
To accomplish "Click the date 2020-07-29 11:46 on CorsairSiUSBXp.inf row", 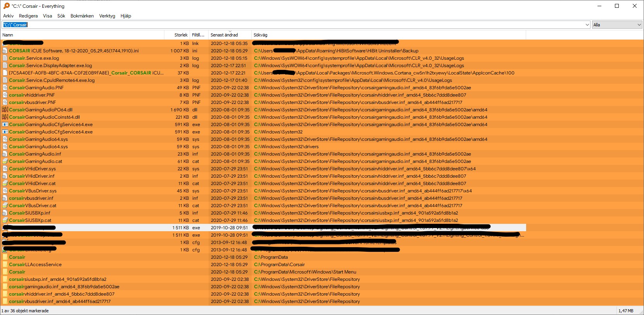I will 229,213.
